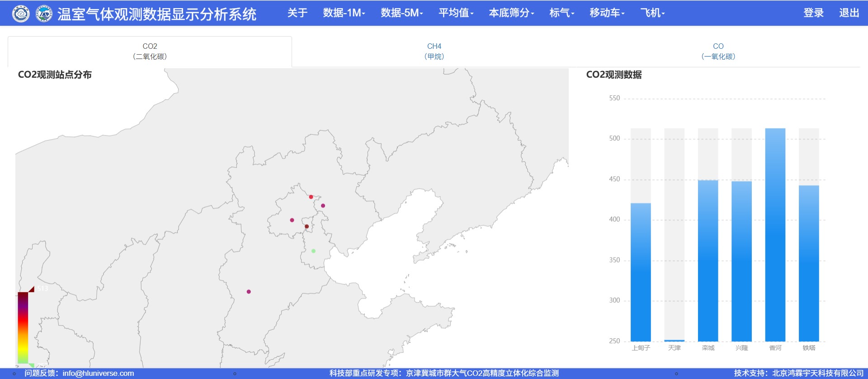The width and height of the screenshot is (868, 379).
Task: Click the dark red station dot on map
Action: (307, 226)
